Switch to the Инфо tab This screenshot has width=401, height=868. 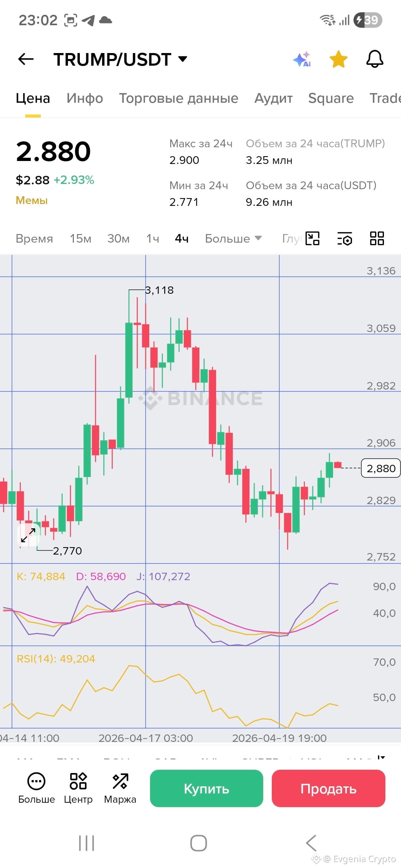tap(85, 98)
